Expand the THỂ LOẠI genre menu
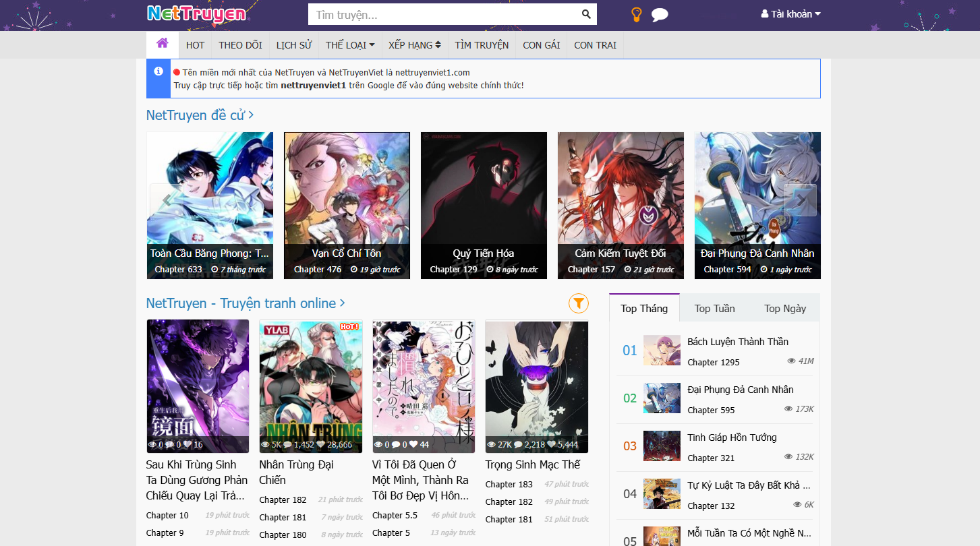This screenshot has height=546, width=980. click(349, 45)
